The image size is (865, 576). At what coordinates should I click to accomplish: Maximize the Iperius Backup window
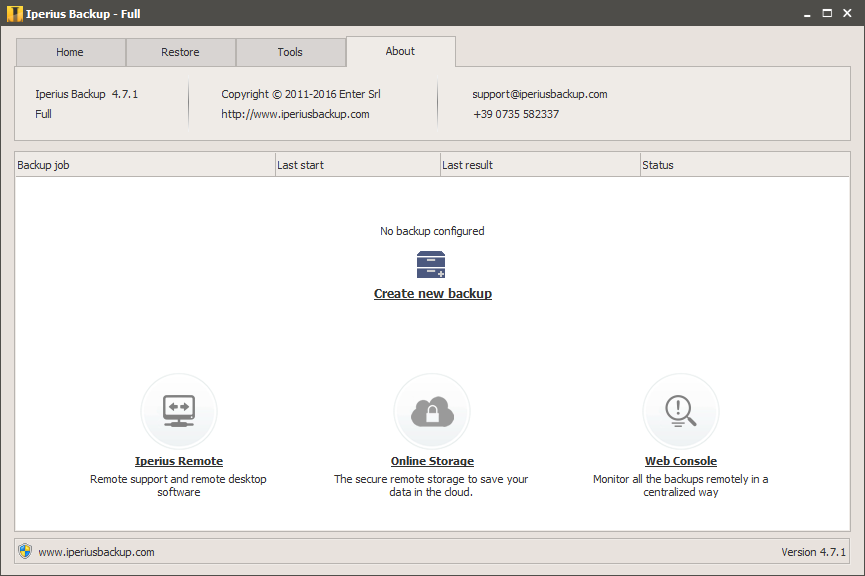[x=827, y=13]
